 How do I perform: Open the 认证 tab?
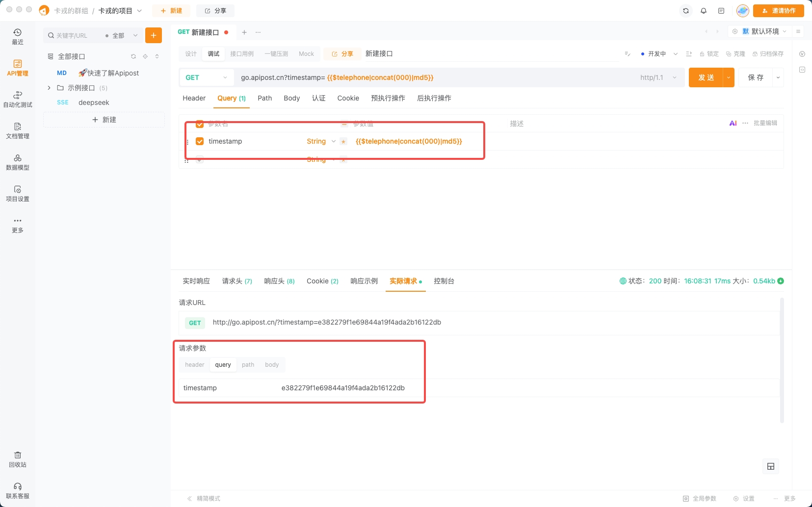[319, 98]
